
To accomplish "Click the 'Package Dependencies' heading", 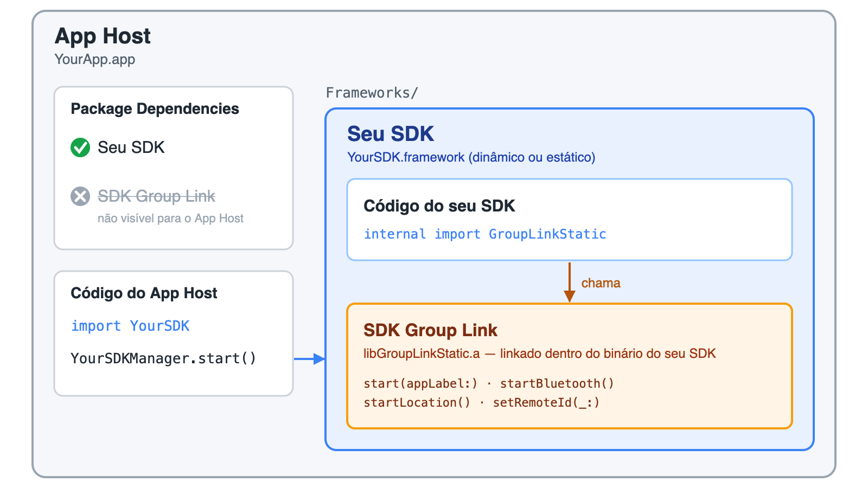I will pyautogui.click(x=155, y=109).
